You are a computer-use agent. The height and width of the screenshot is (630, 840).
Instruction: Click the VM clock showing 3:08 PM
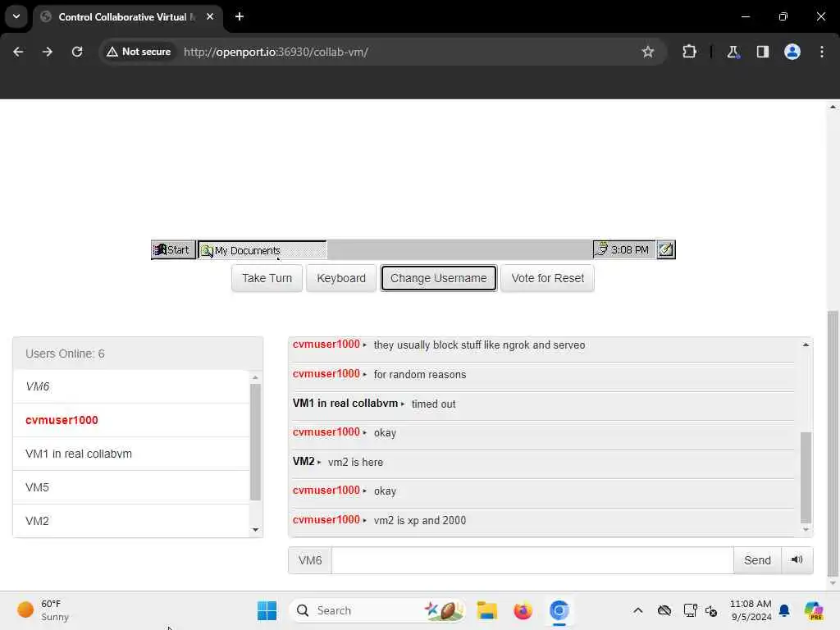coord(629,250)
